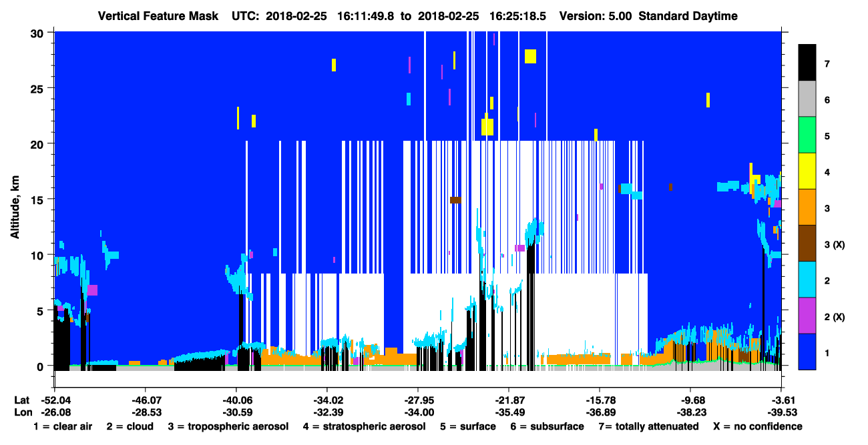868x445 pixels.
Task: Click the '2 = cloud' legend caption
Action: pyautogui.click(x=129, y=426)
